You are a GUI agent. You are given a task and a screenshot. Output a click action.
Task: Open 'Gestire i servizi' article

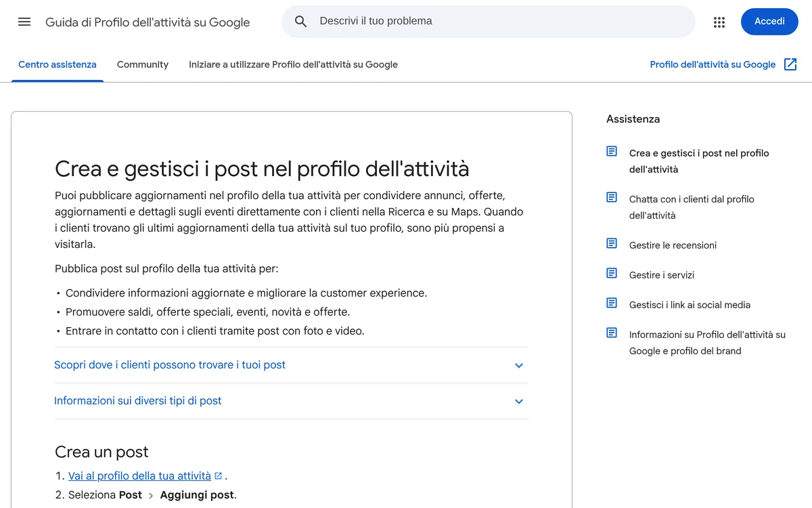point(662,275)
